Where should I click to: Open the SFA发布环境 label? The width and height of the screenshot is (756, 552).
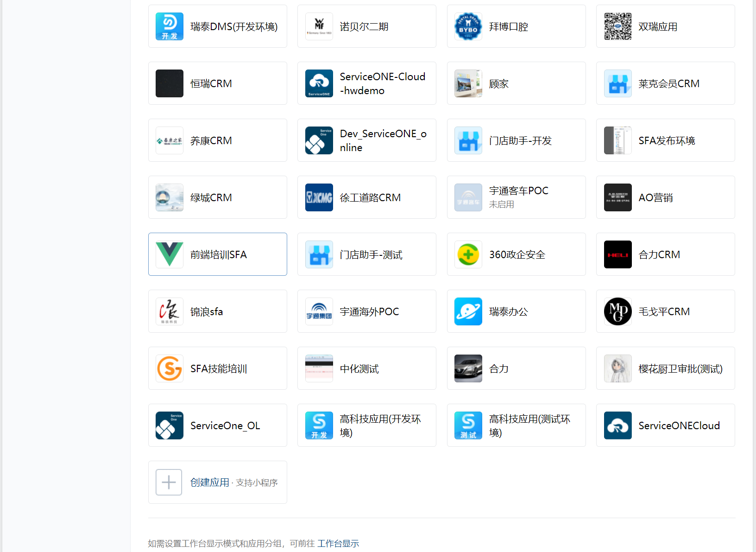667,141
